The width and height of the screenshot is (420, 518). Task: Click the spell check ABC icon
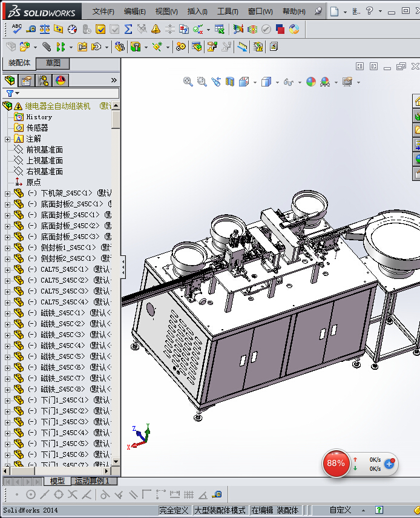click(x=16, y=28)
